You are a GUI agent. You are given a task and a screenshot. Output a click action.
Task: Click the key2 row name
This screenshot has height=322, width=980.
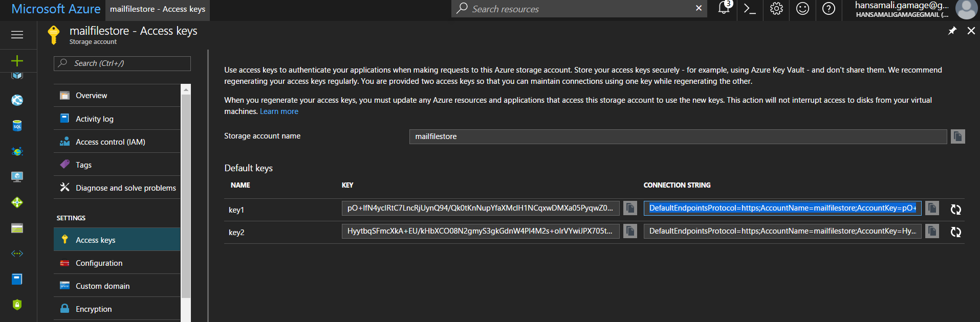pos(236,233)
